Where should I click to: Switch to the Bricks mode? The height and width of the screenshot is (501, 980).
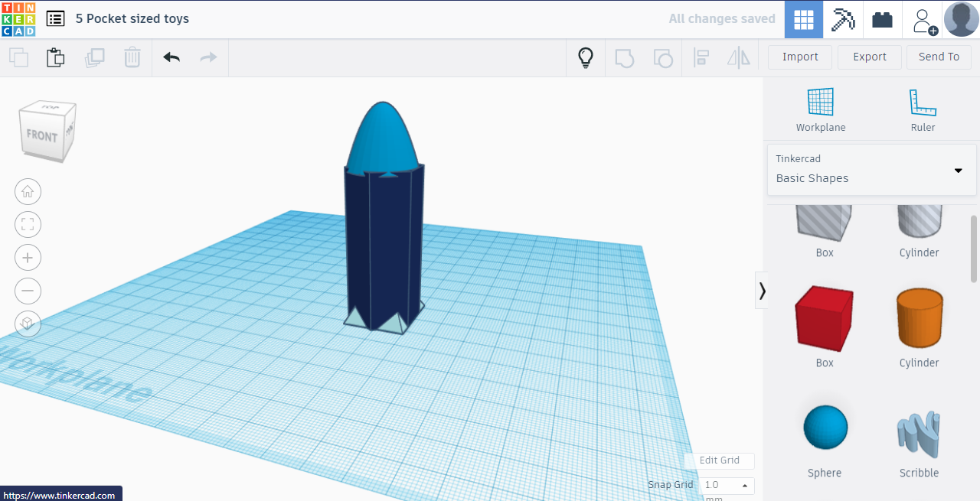pyautogui.click(x=881, y=19)
